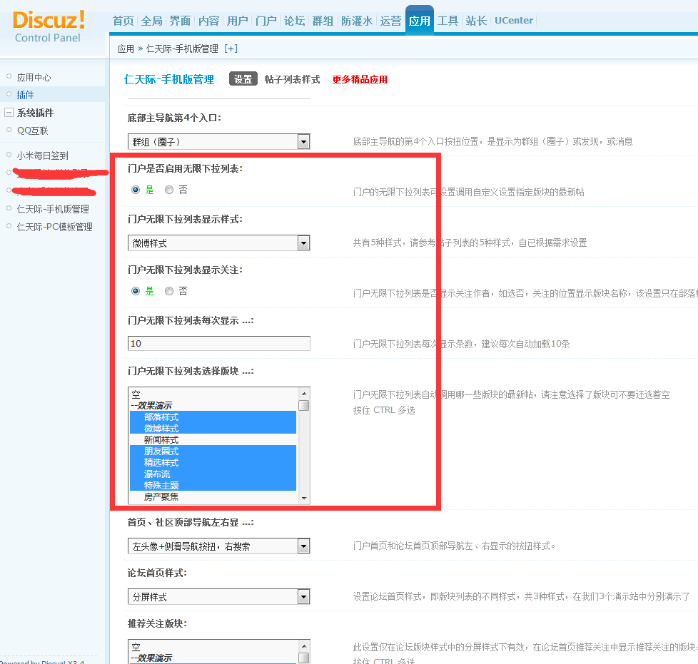Click 应用 in the breadcrumb path

(126, 49)
